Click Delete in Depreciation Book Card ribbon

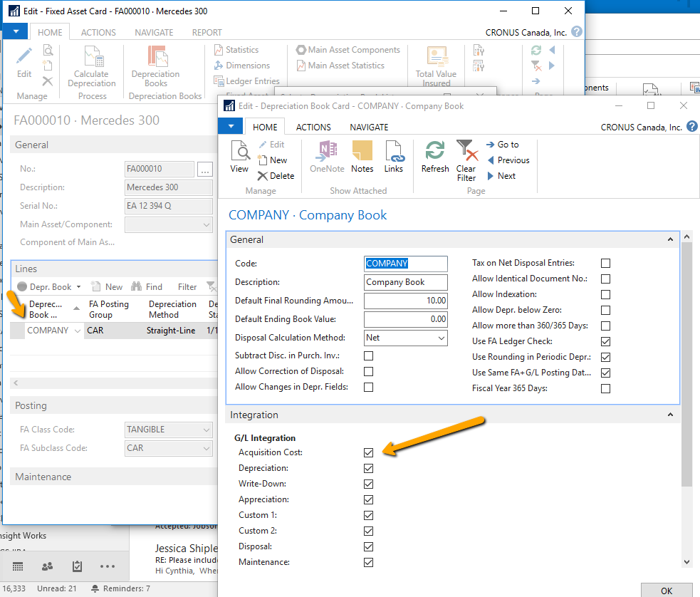click(276, 176)
